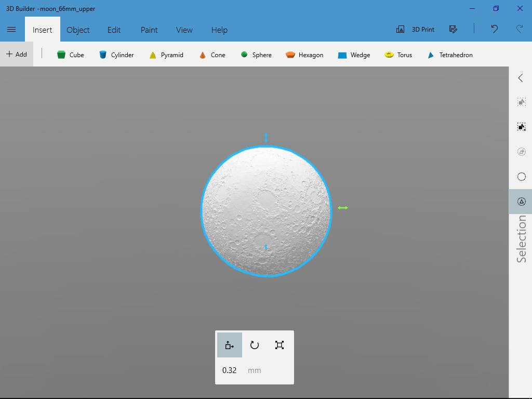Screen dimensions: 532x399
Task: Select the Rotate tool in the transform toolbar
Action: point(254,344)
